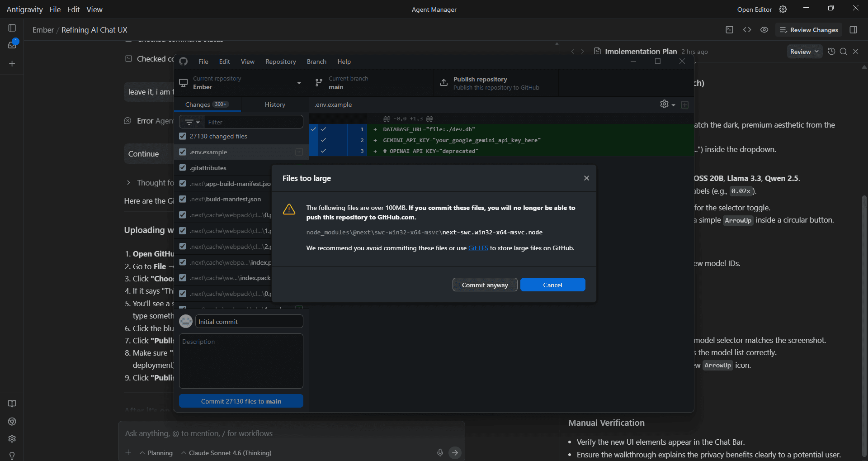Open settings gear next to Open Editor
The height and width of the screenshot is (461, 868).
783,10
